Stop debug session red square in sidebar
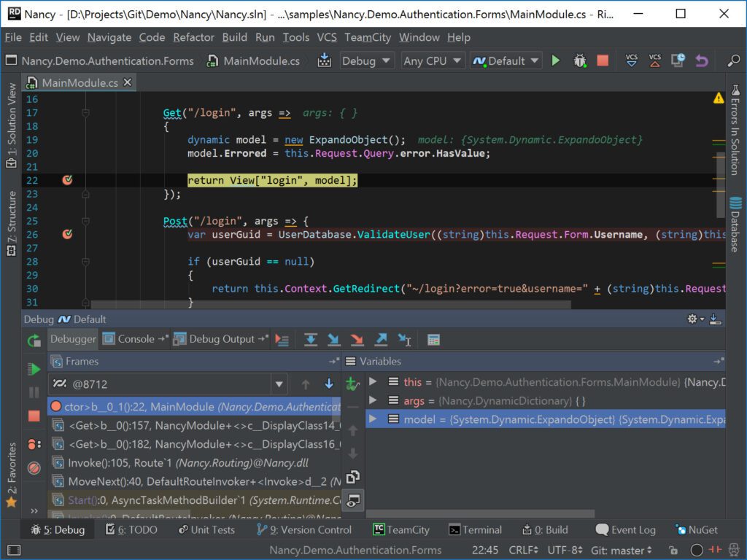This screenshot has height=560, width=747. click(34, 416)
